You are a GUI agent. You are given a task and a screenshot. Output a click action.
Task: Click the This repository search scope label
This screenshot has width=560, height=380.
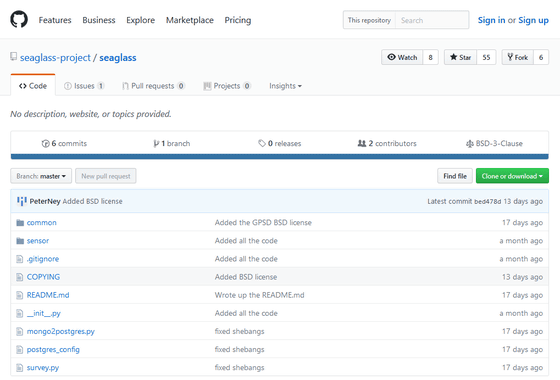369,20
